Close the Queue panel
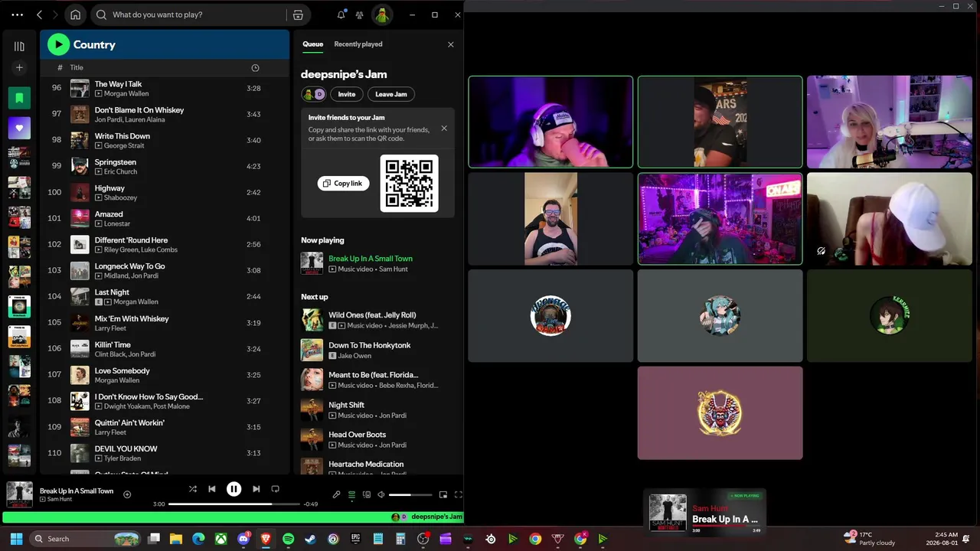The width and height of the screenshot is (980, 551). click(450, 44)
